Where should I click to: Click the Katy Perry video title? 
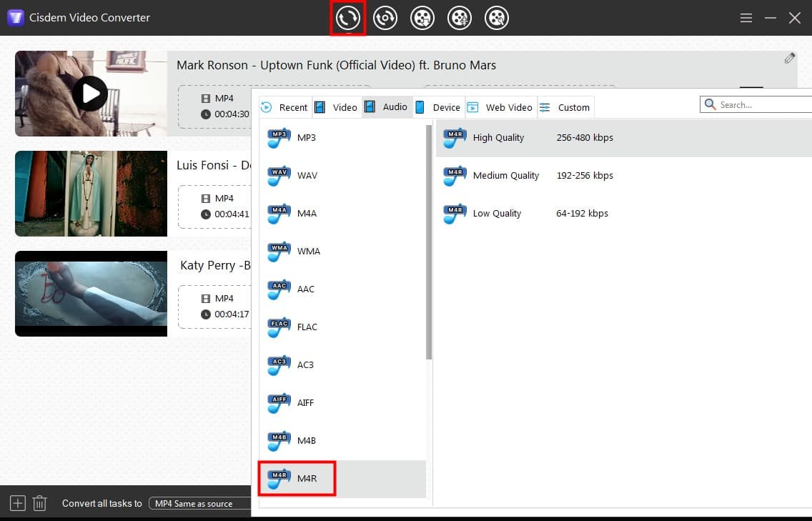215,265
